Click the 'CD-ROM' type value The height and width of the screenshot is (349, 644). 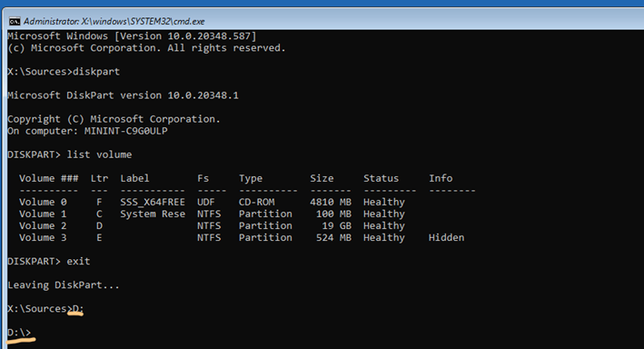point(257,203)
